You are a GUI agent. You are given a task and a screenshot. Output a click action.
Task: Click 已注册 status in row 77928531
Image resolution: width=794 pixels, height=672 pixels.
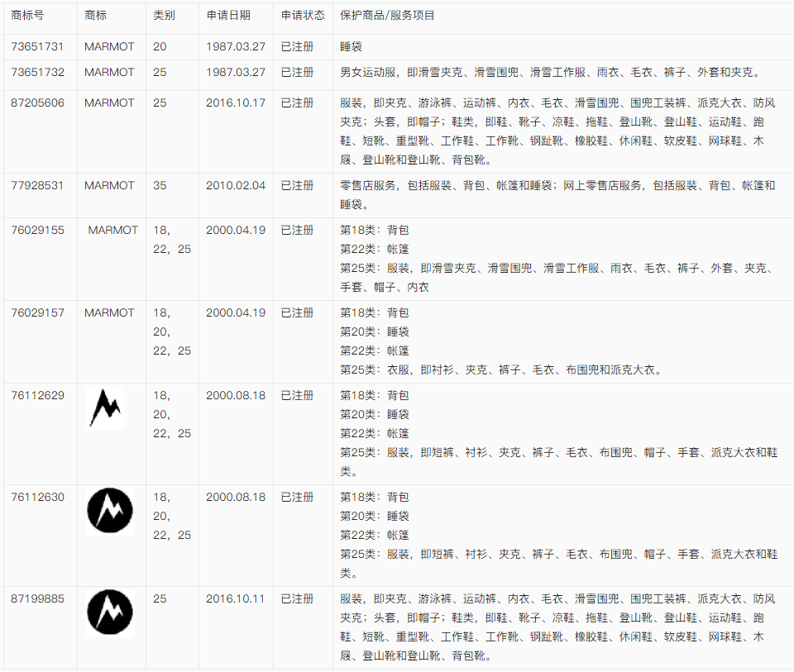click(x=297, y=185)
